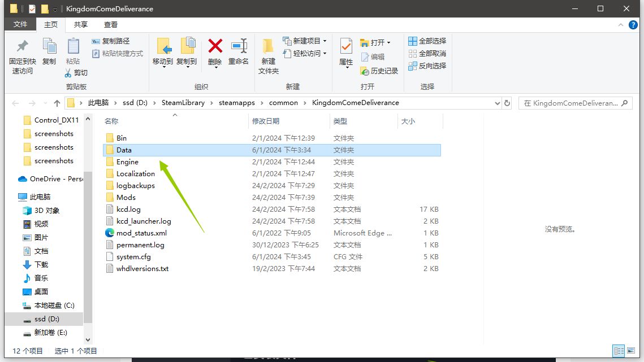Click 此电脑 in the address path

98,103
